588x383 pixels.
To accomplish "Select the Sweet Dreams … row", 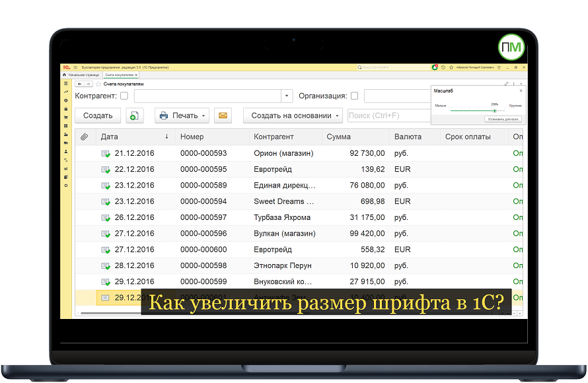I will [299, 201].
